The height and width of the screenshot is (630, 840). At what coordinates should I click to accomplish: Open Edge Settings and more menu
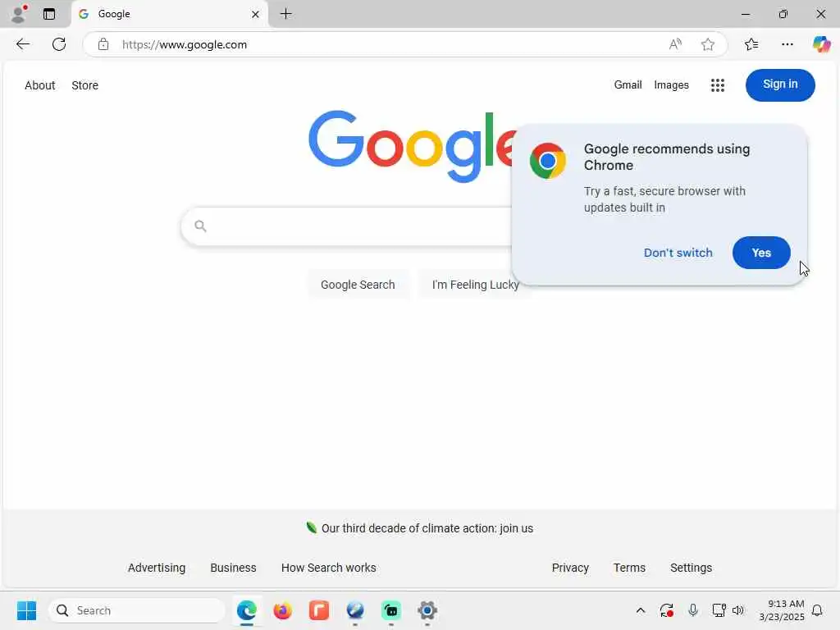click(x=787, y=44)
